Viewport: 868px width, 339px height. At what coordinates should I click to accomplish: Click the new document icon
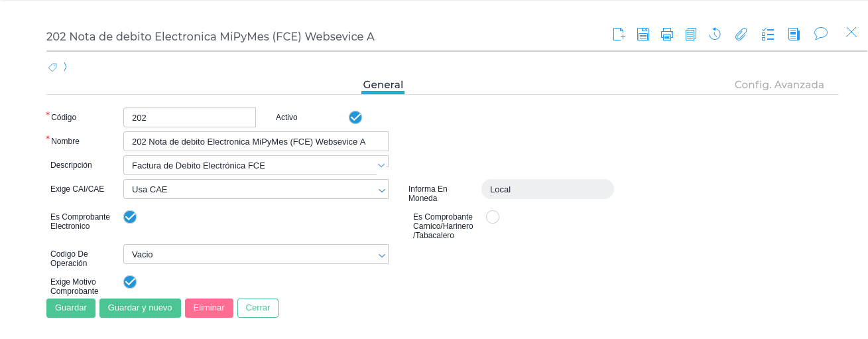coord(619,34)
